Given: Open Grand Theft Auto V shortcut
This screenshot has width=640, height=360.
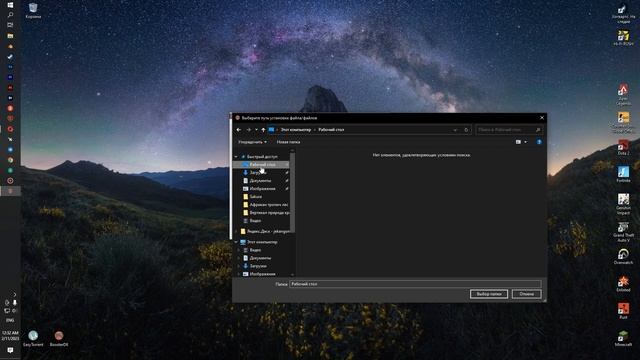Looking at the screenshot, I should (623, 232).
